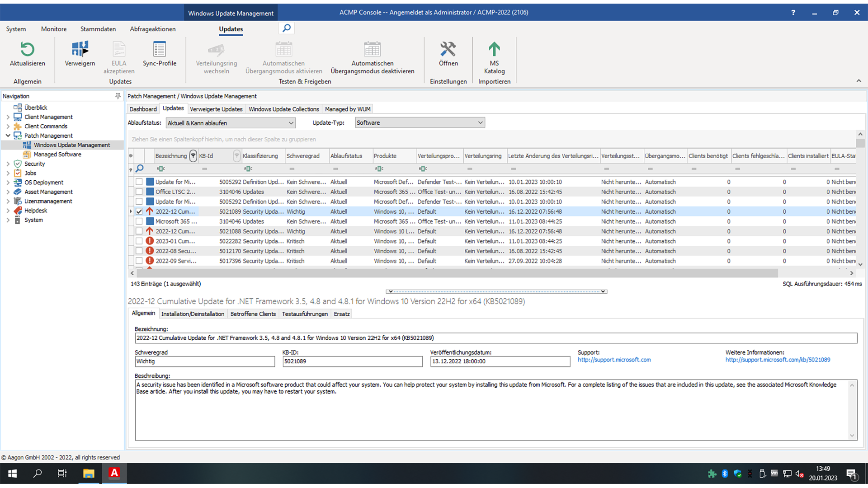Import the MS Katalog via green arrow
Image resolution: width=868 pixels, height=488 pixels.
point(494,49)
